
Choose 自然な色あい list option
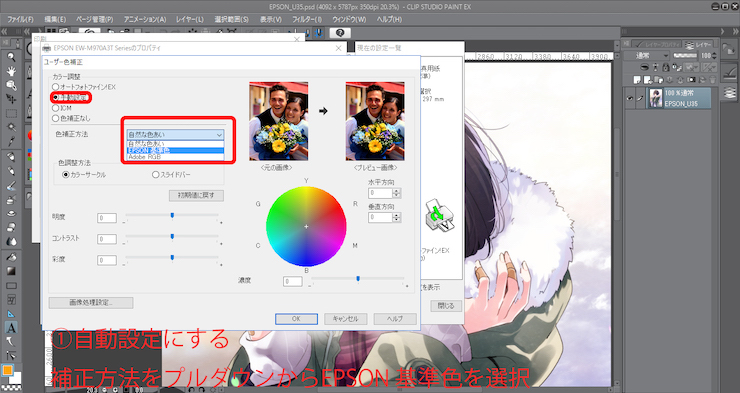click(175, 143)
